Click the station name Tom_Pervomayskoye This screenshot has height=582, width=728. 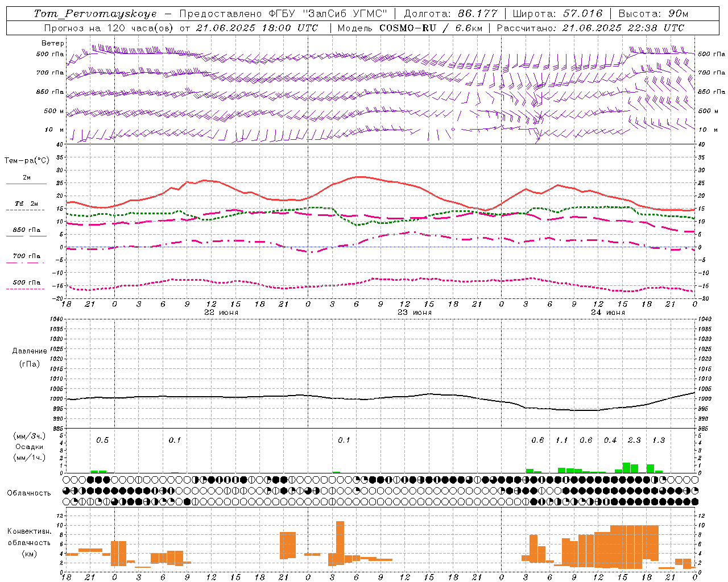[95, 14]
